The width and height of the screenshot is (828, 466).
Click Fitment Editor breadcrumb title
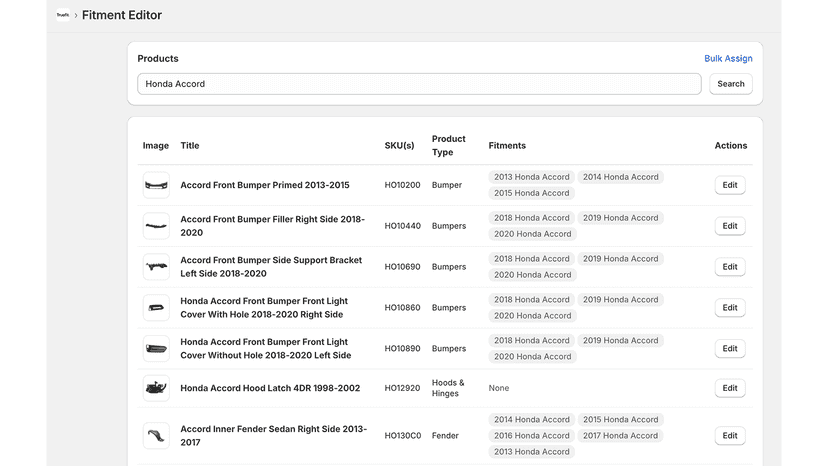(x=121, y=15)
